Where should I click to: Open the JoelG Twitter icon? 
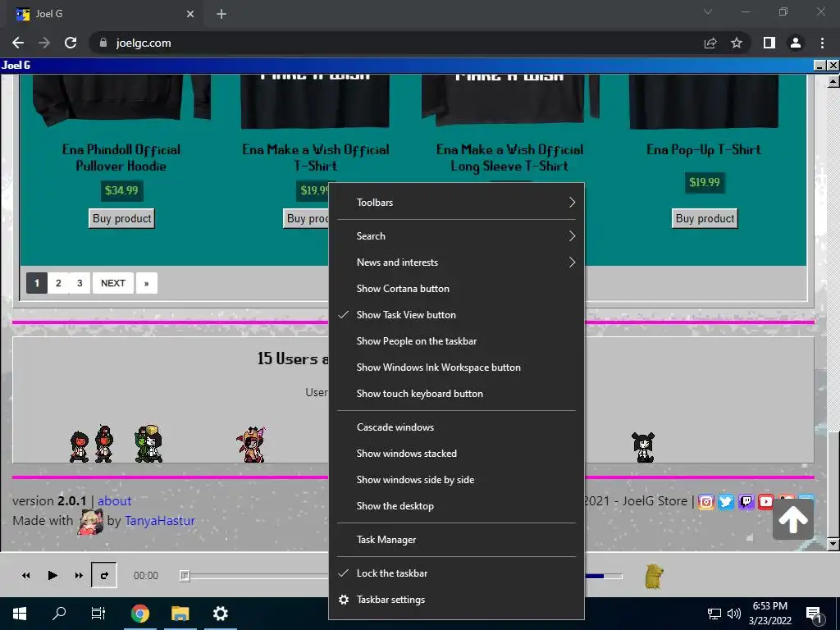tap(726, 501)
